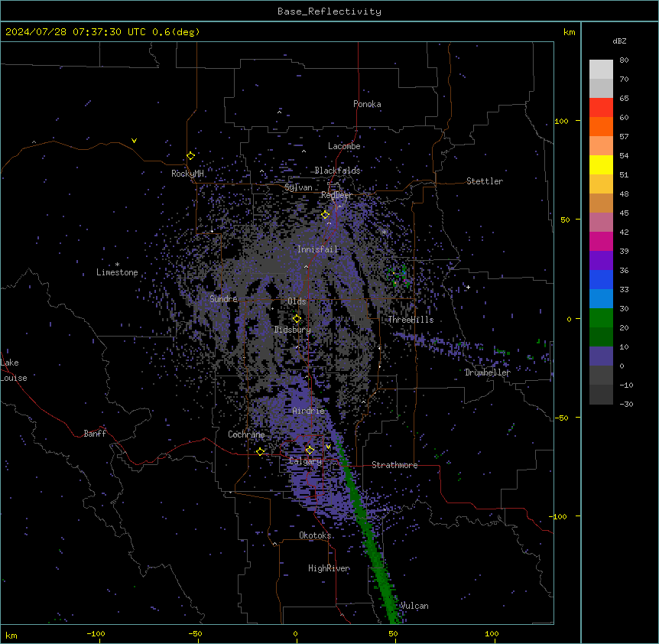This screenshot has height=644, width=659.
Task: Click the yellow diamond marker below Cochrane
Action: (x=260, y=451)
